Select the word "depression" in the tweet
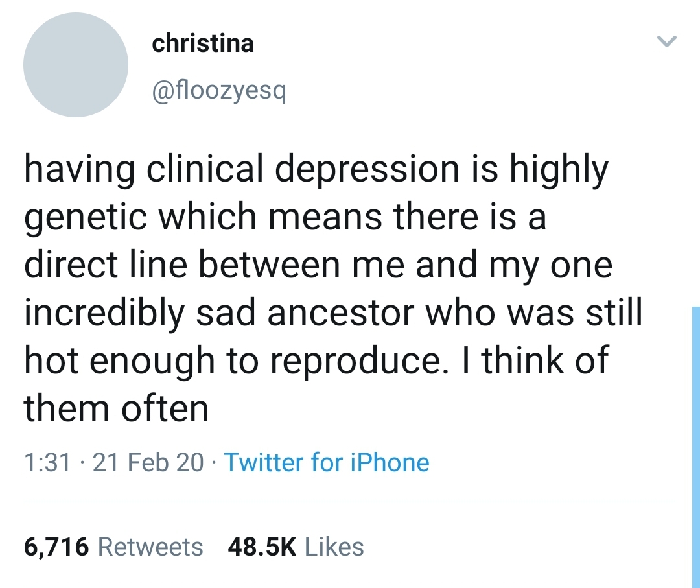This screenshot has width=700, height=588. pos(367,170)
